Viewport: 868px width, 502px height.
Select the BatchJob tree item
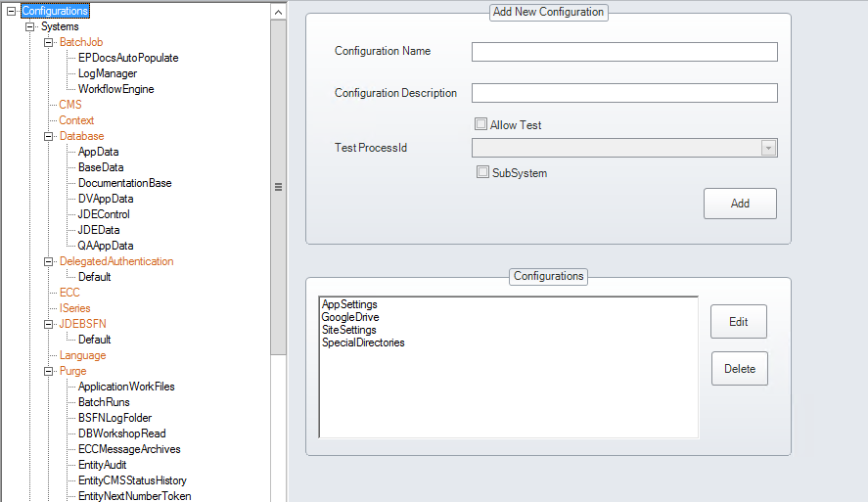click(x=81, y=42)
